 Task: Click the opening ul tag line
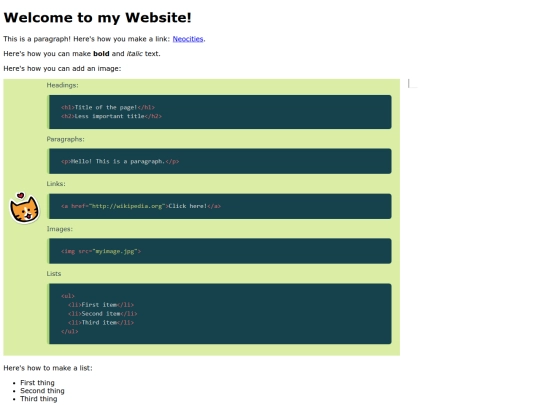(x=68, y=296)
